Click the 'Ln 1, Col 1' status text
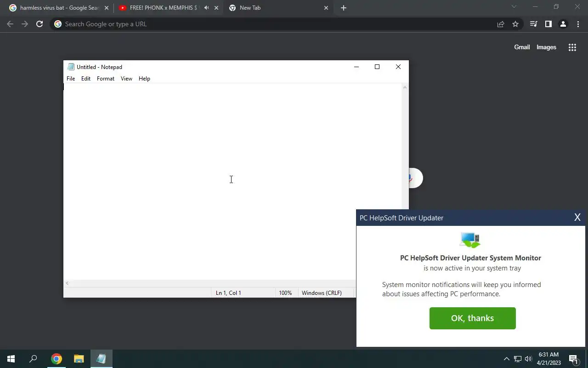 228,293
